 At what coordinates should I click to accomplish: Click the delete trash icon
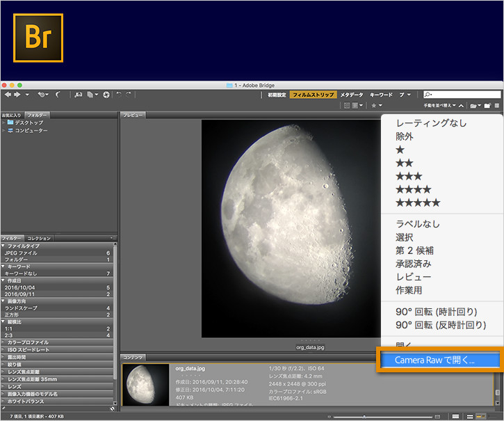click(x=497, y=106)
